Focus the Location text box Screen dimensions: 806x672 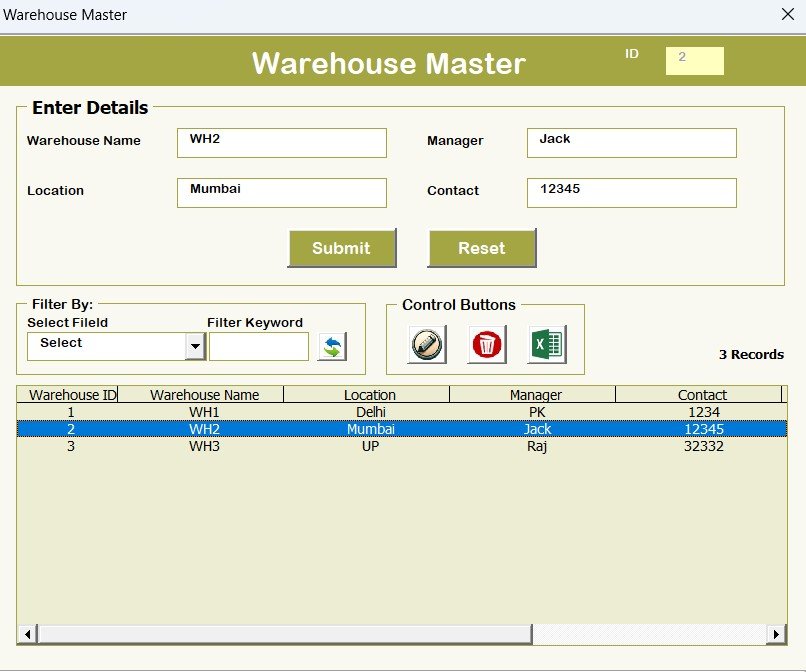[281, 193]
